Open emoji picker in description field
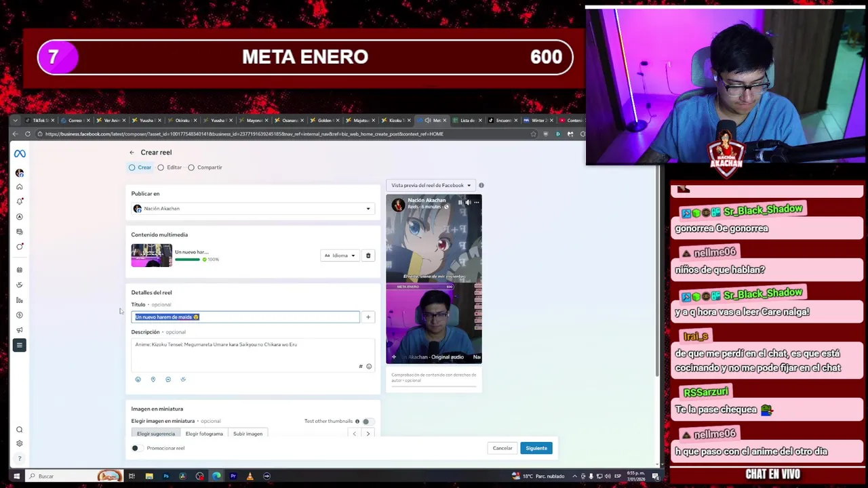 (x=369, y=367)
